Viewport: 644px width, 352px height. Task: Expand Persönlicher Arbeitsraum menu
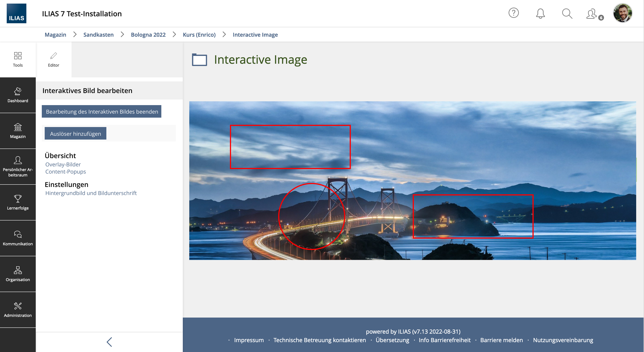[18, 167]
